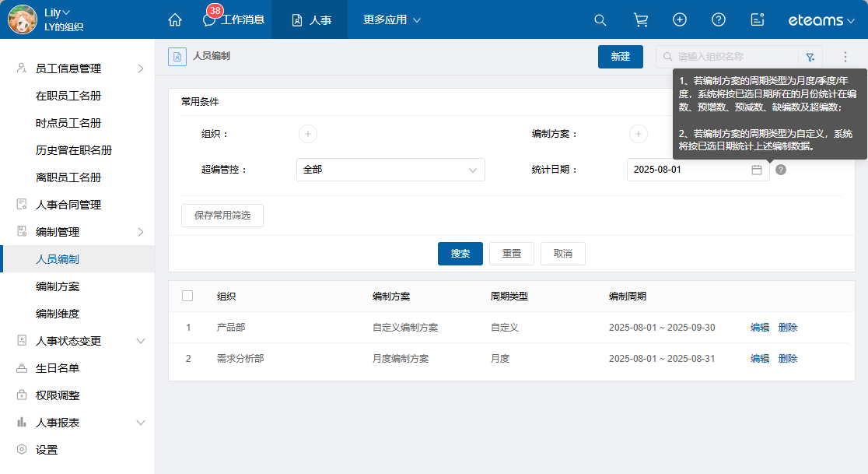Open the calendar picker for 统计日期
The width and height of the screenshot is (868, 474).
point(757,170)
